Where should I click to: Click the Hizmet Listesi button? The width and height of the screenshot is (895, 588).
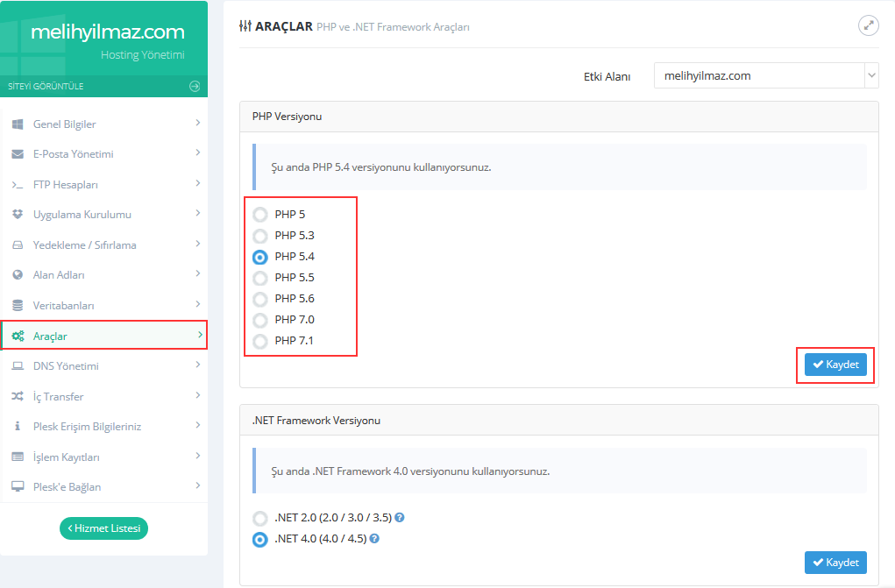[x=103, y=528]
